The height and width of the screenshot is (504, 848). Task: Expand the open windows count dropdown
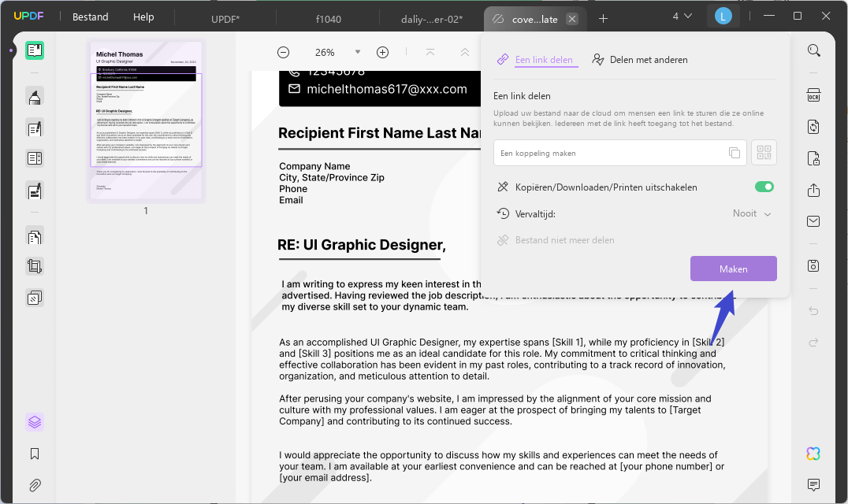pyautogui.click(x=682, y=17)
